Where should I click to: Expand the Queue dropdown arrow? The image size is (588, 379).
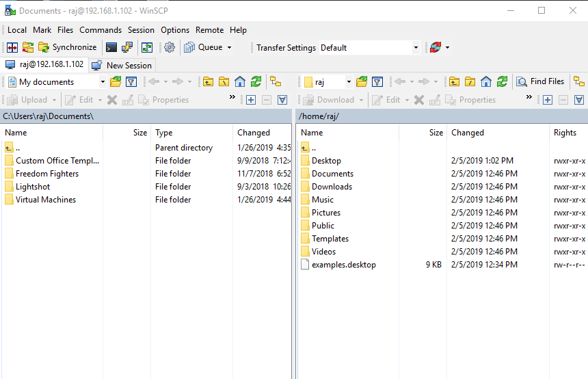pos(229,48)
